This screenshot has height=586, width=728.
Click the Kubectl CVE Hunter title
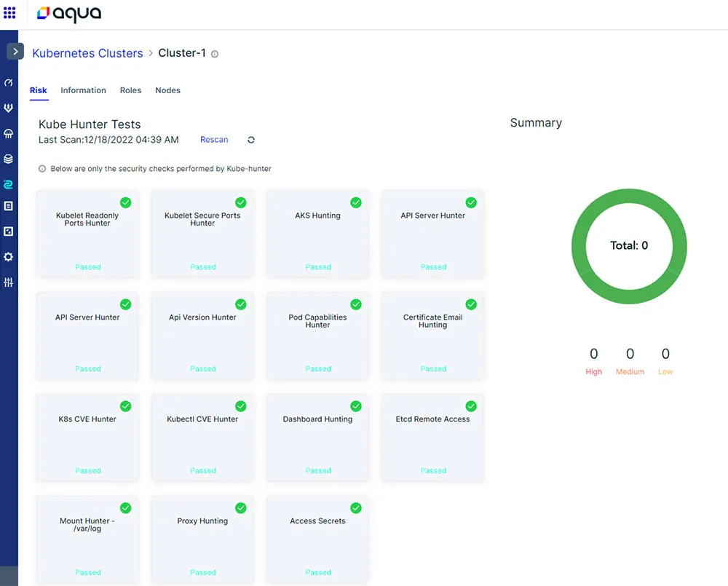point(202,419)
